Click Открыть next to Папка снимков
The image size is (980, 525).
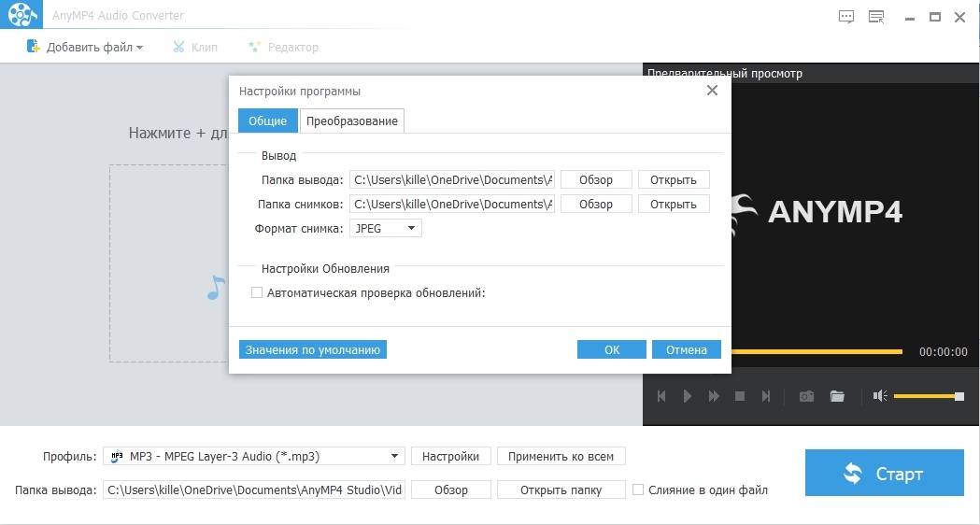click(674, 205)
